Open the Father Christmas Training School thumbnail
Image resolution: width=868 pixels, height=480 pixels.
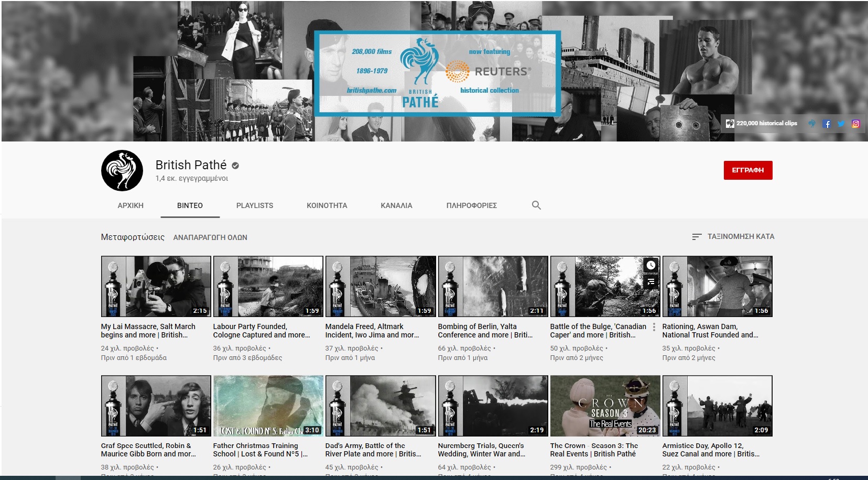pyautogui.click(x=268, y=406)
